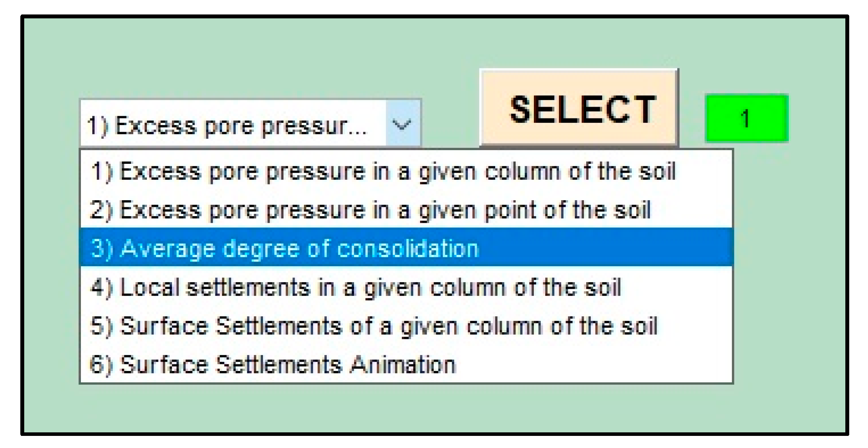Click the blue highlighted row in the list
This screenshot has height=448, width=868.
[x=406, y=248]
